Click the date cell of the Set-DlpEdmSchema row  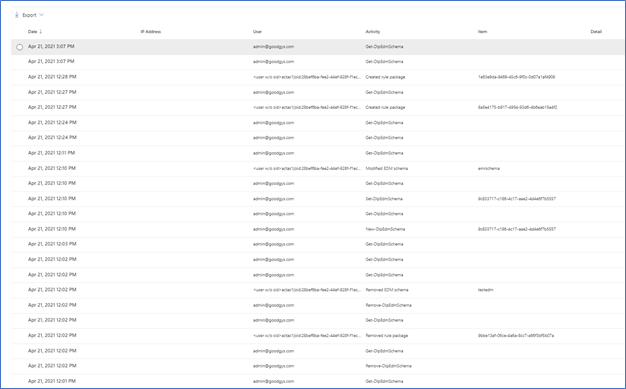[x=52, y=198]
